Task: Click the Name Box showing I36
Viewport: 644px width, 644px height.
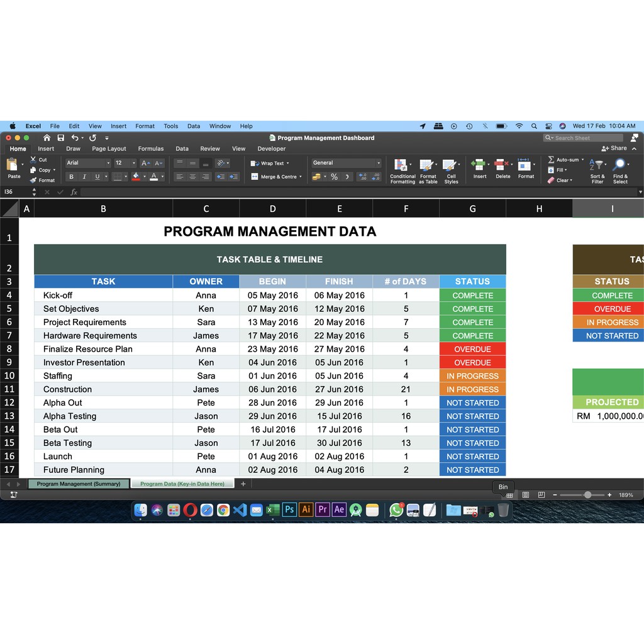Action: point(16,192)
